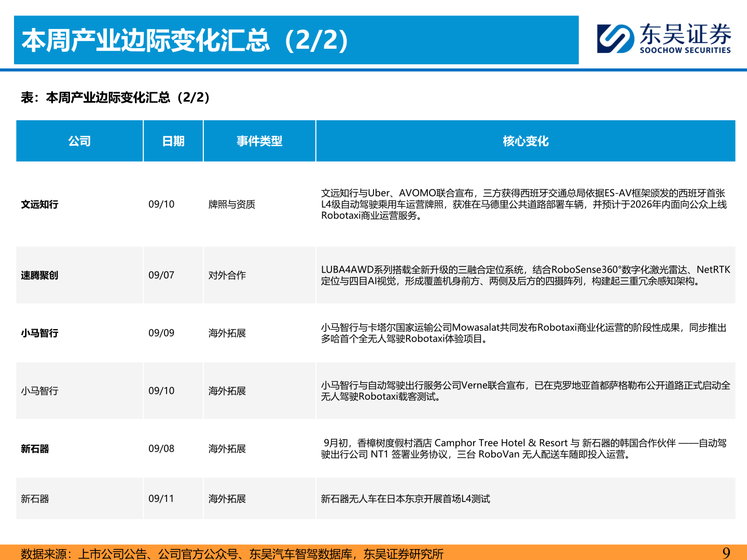Click the 文远知行与Uber、AVOMO description text
The height and width of the screenshot is (560, 747).
524,204
